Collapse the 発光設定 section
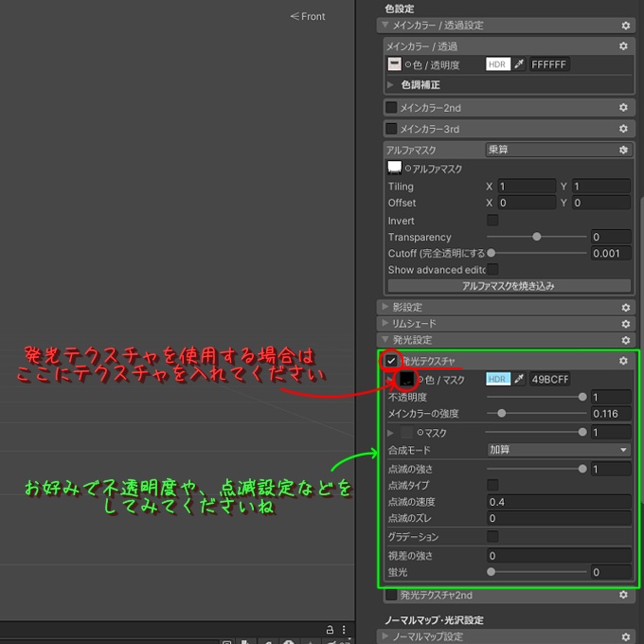 [x=385, y=340]
